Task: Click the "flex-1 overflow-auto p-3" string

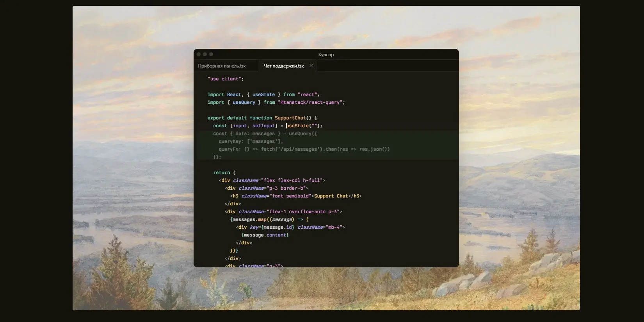Action: pos(303,212)
